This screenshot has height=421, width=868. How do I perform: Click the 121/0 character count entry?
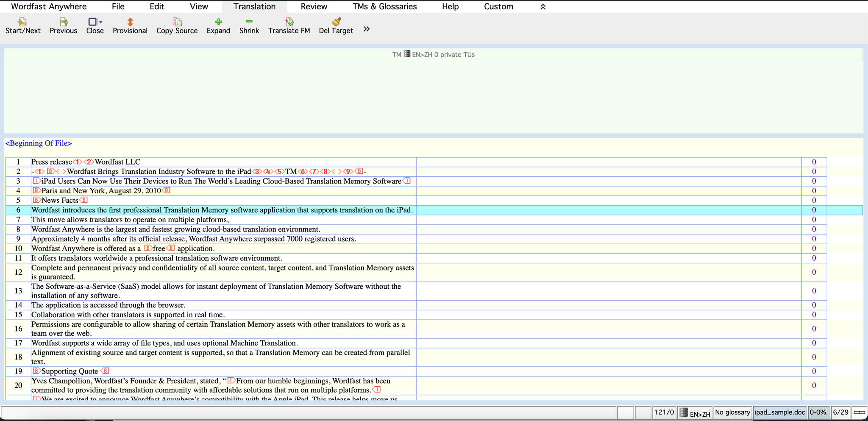pos(664,412)
